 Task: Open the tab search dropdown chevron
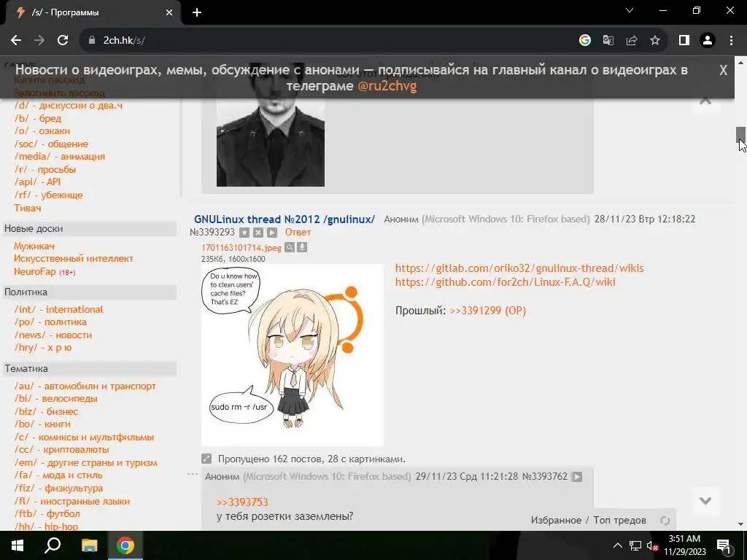pos(630,10)
